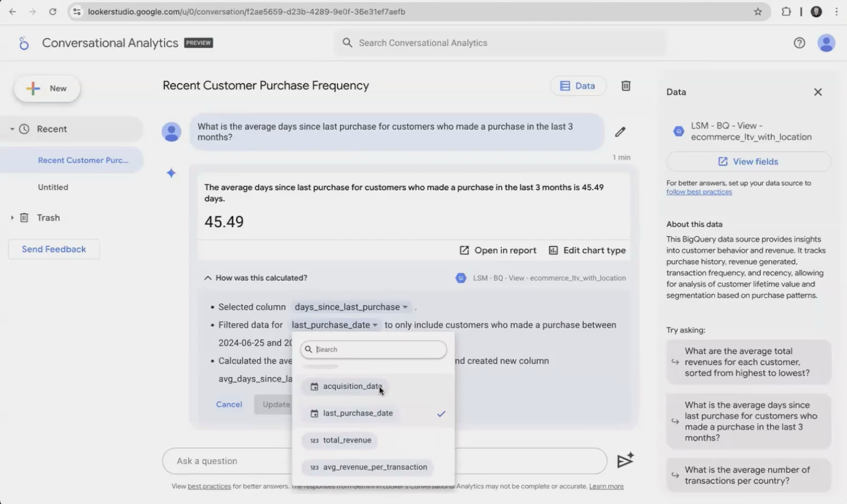Open the Google account avatar
The height and width of the screenshot is (504, 847).
click(x=826, y=43)
